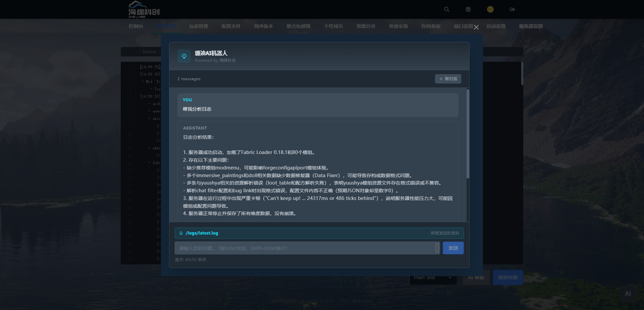Switch to the 玩家管理 tab
The height and width of the screenshot is (310, 644).
click(x=198, y=26)
